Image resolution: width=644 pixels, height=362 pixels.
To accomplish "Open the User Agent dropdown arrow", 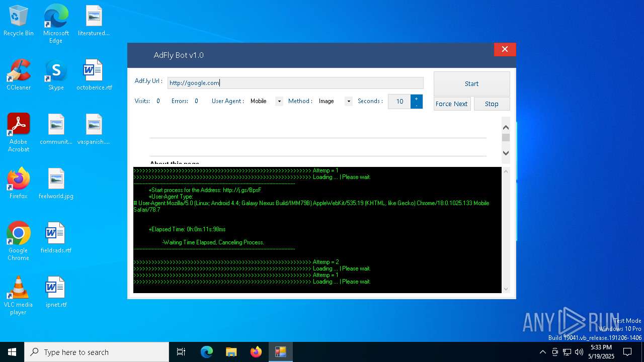I will pyautogui.click(x=279, y=101).
